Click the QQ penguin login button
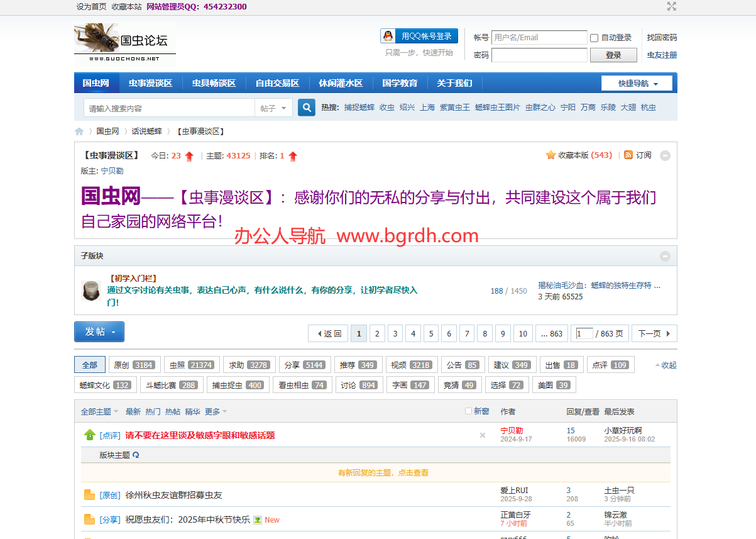The width and height of the screenshot is (756, 539). tap(419, 36)
